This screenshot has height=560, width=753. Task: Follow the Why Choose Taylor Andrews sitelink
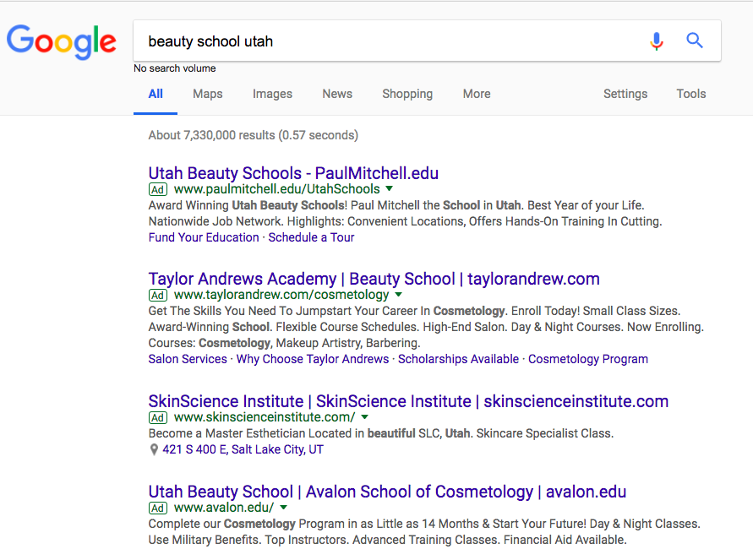coord(313,360)
